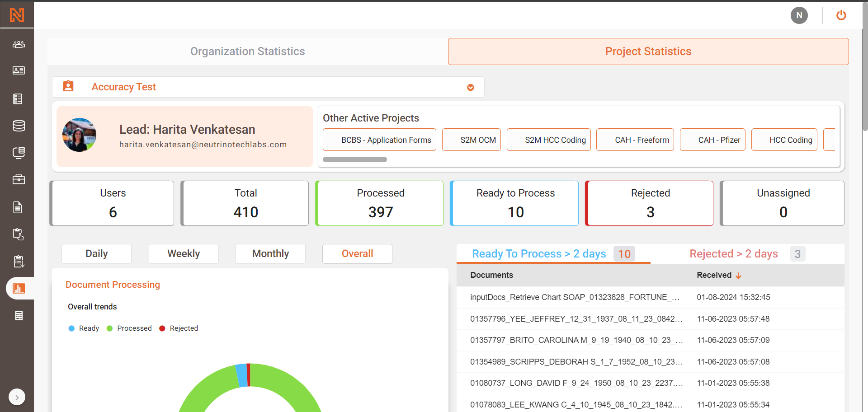The image size is (868, 412).
Task: Select the bar chart statistics sidebar icon
Action: coord(19,288)
